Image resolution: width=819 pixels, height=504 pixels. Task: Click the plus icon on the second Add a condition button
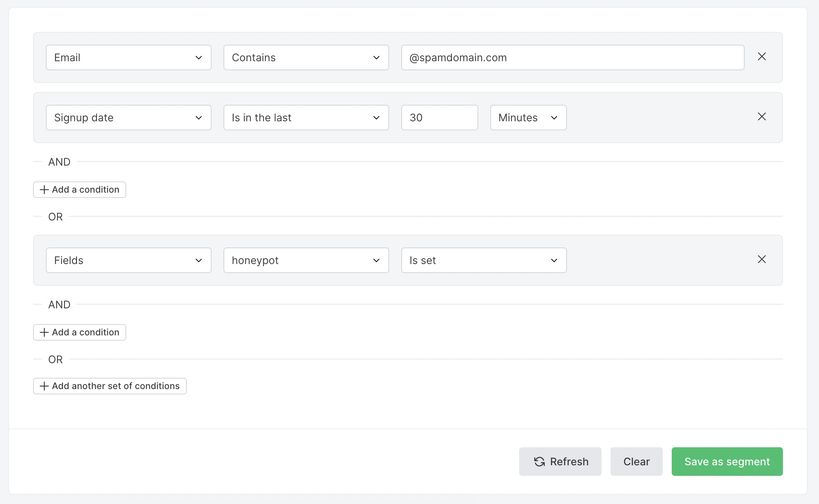click(x=44, y=332)
